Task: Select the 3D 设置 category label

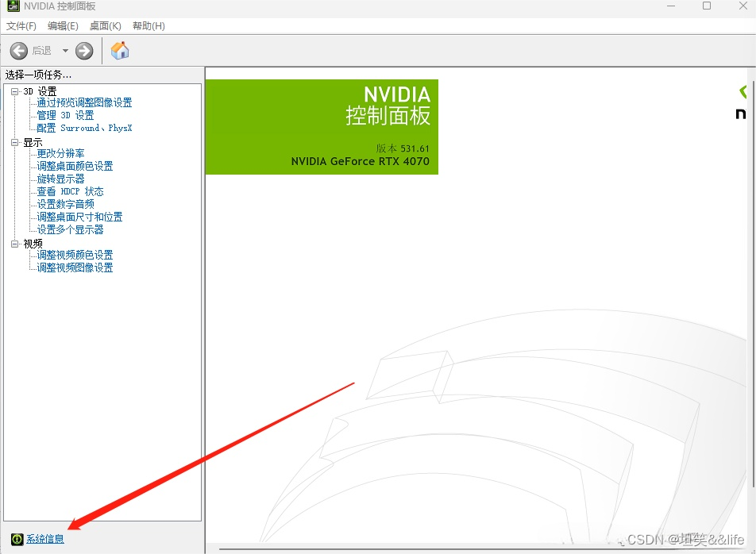Action: coord(40,91)
